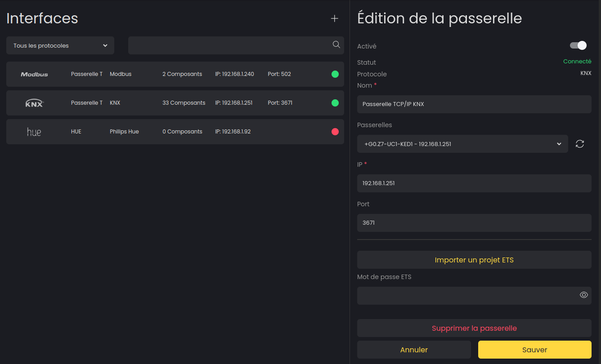Click the plus icon to add an interface
601x364 pixels.
point(334,18)
